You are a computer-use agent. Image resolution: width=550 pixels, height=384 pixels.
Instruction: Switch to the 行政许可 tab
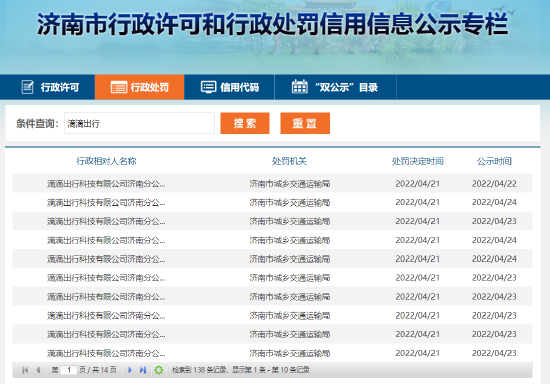(47, 87)
